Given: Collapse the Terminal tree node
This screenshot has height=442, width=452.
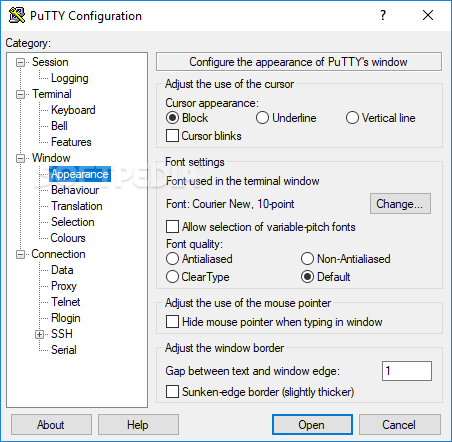Looking at the screenshot, I should click(x=21, y=95).
